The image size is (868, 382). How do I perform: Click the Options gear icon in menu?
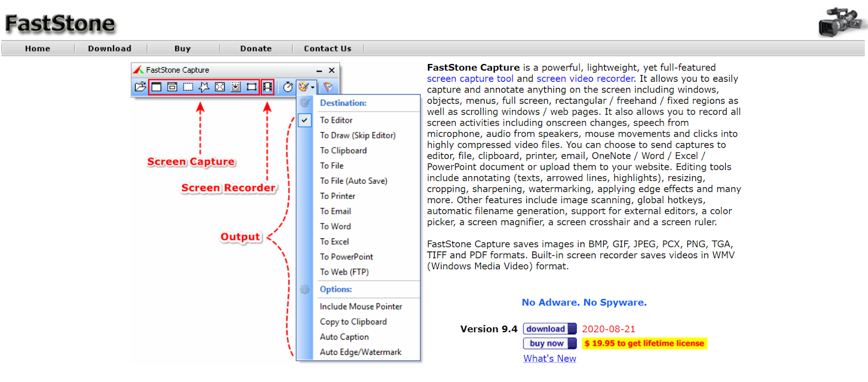[x=305, y=289]
